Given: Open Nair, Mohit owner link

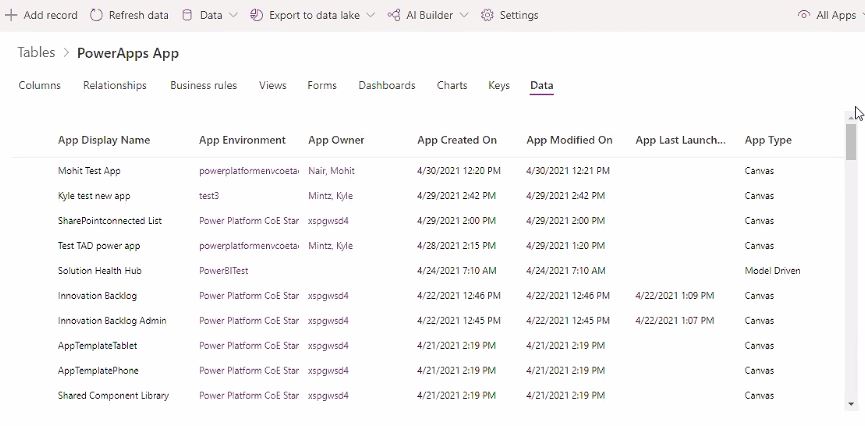Looking at the screenshot, I should coord(332,171).
